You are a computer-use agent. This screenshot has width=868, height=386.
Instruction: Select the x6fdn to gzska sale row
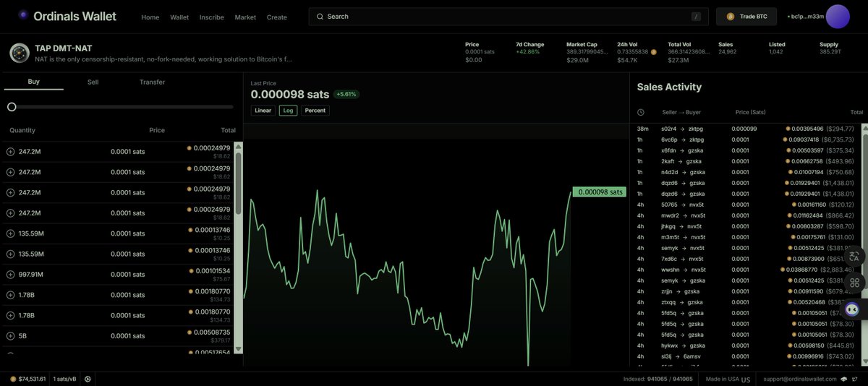(746, 150)
